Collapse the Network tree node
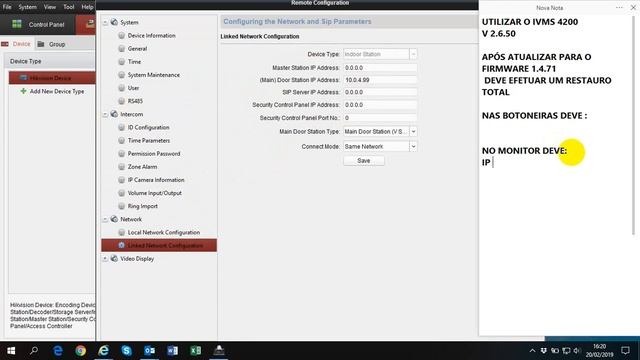Image resolution: width=640 pixels, height=360 pixels. click(x=105, y=220)
